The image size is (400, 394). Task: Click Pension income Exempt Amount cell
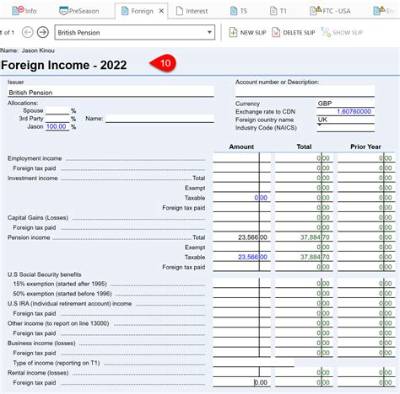(242, 247)
